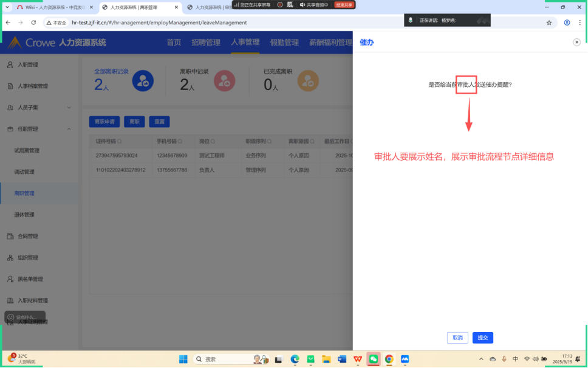Image resolution: width=588 pixels, height=368 pixels.
Task: Open Microsoft Edge from the taskbar
Action: point(295,359)
